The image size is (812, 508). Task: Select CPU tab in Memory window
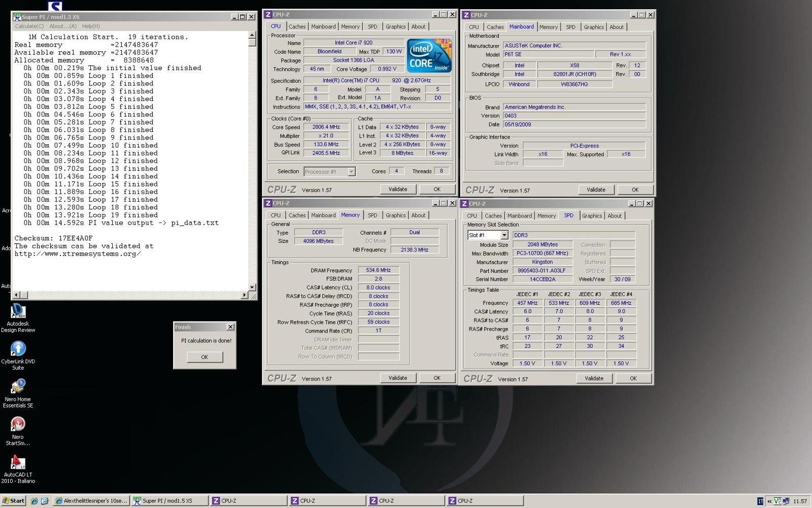tap(276, 215)
